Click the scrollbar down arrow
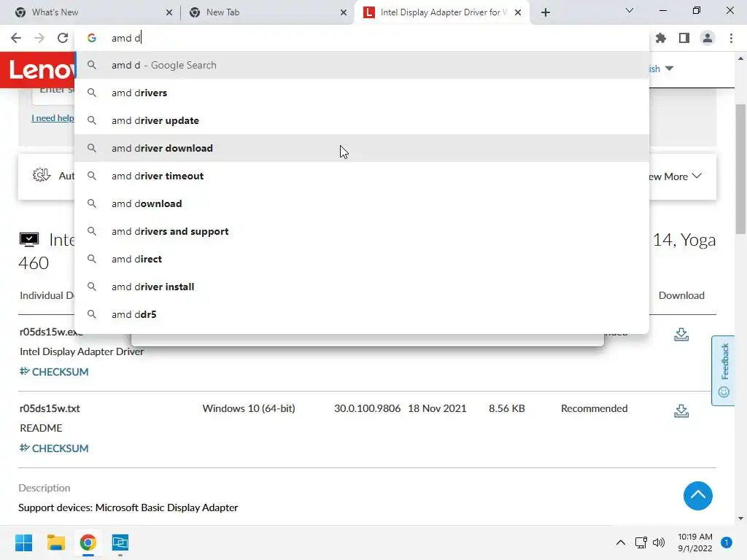Viewport: 747px width, 560px height. point(740,518)
